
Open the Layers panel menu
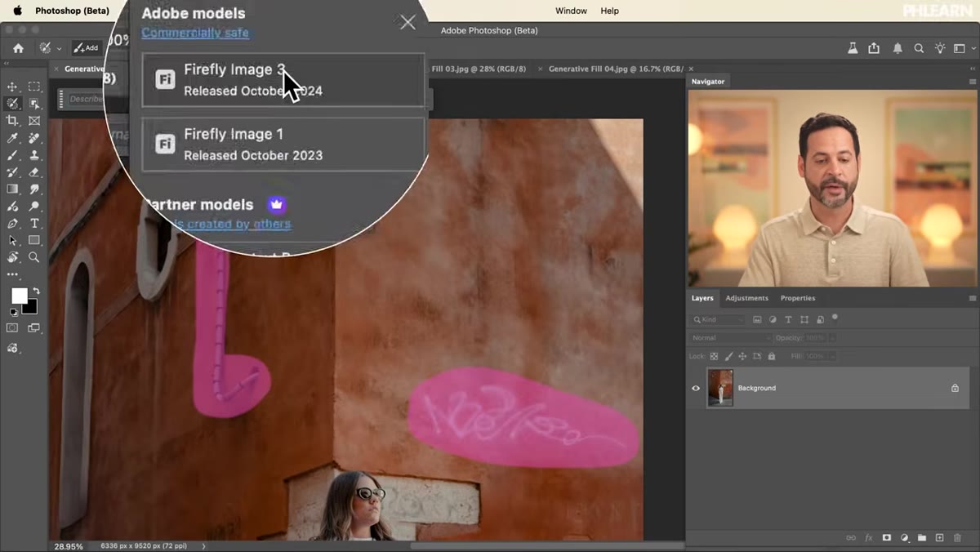973,298
